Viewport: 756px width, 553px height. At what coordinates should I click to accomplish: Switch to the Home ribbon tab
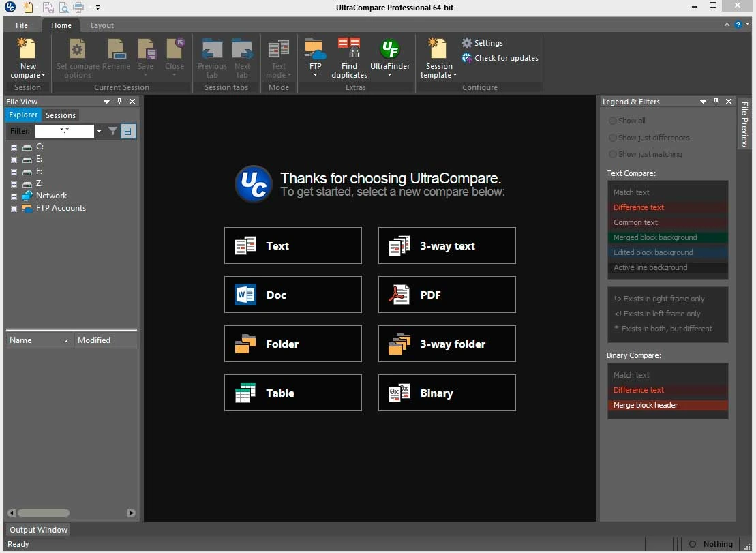point(61,25)
